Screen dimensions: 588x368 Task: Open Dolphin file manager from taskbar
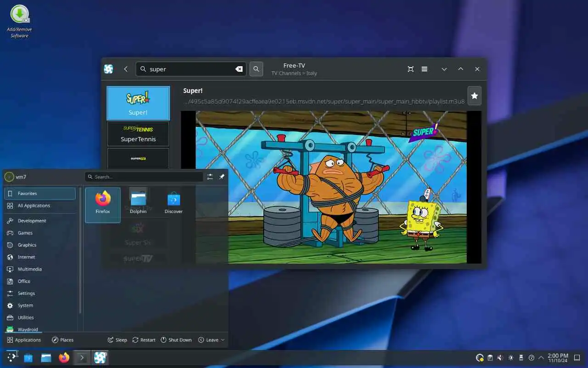[x=46, y=357]
